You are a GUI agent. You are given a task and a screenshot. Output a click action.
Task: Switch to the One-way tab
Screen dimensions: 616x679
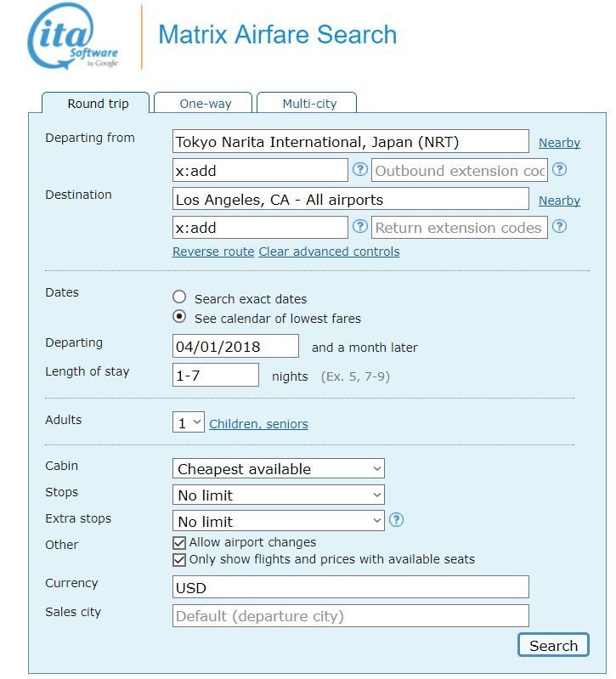tap(205, 104)
